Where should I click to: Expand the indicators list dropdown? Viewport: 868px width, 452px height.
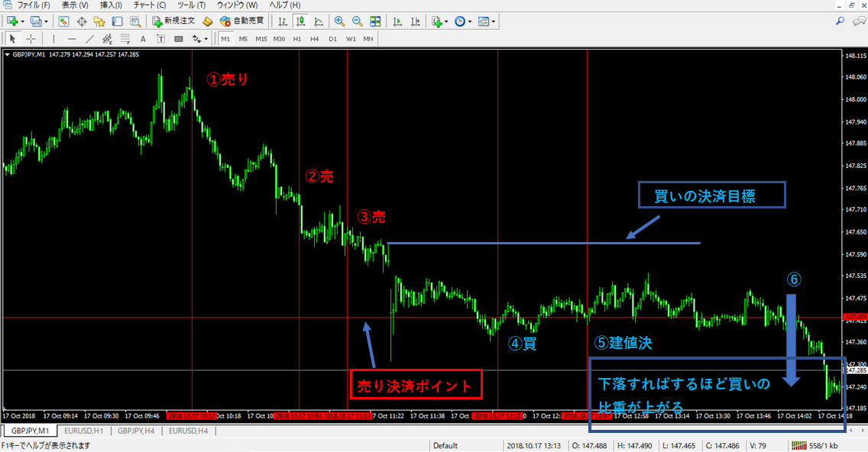coord(440,21)
